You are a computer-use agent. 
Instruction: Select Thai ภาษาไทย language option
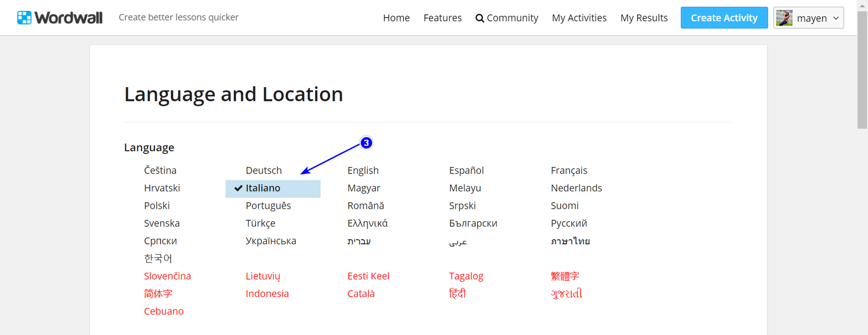[570, 241]
